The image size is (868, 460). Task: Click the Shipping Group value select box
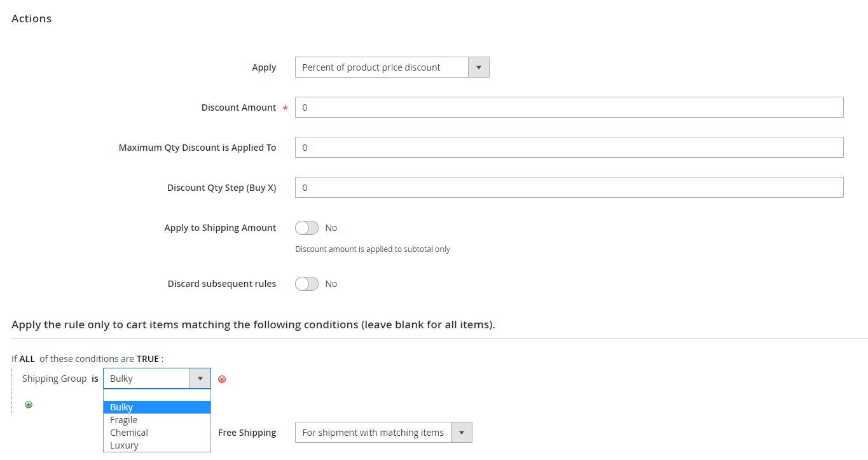(x=156, y=379)
